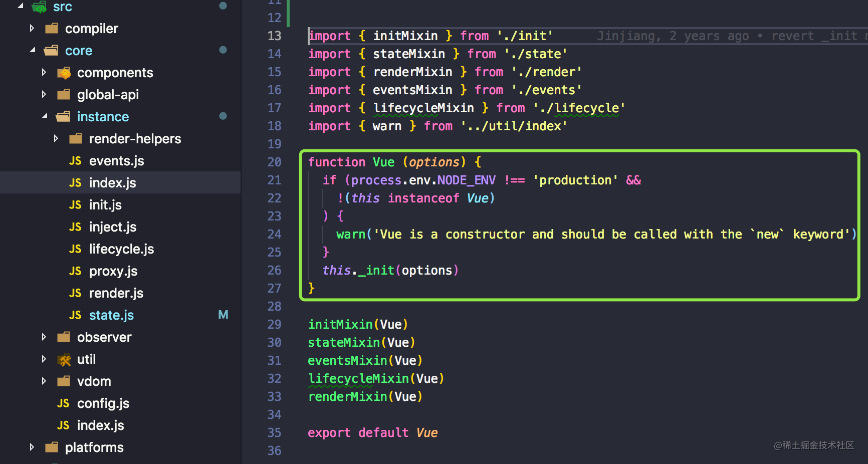Viewport: 868px width, 464px height.
Task: Click the JS icon beside core index.js
Action: pos(63,425)
